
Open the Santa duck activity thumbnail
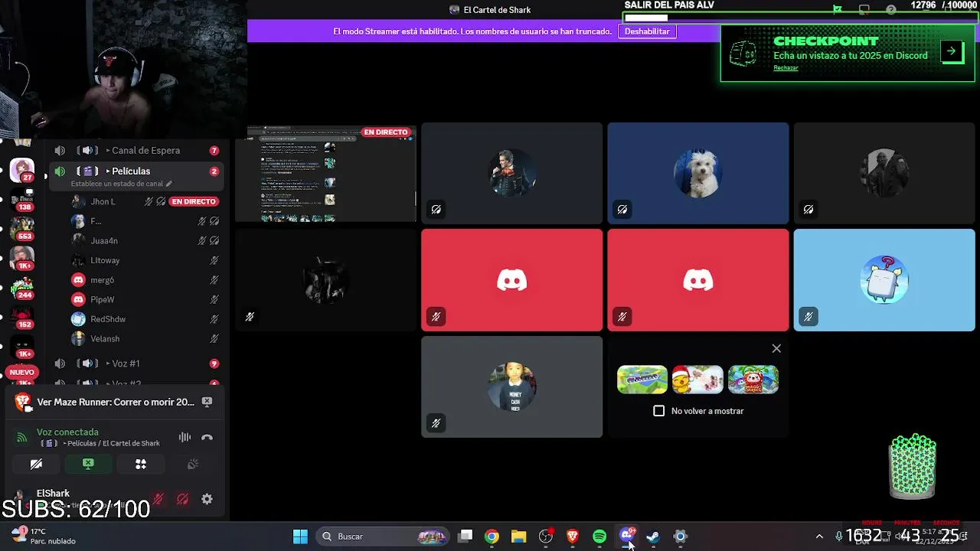697,380
